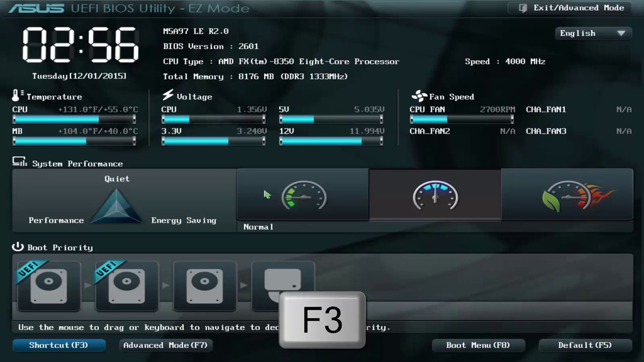The image size is (644, 362).
Task: Click the '1.356V' CPU voltage value
Action: [x=252, y=109]
